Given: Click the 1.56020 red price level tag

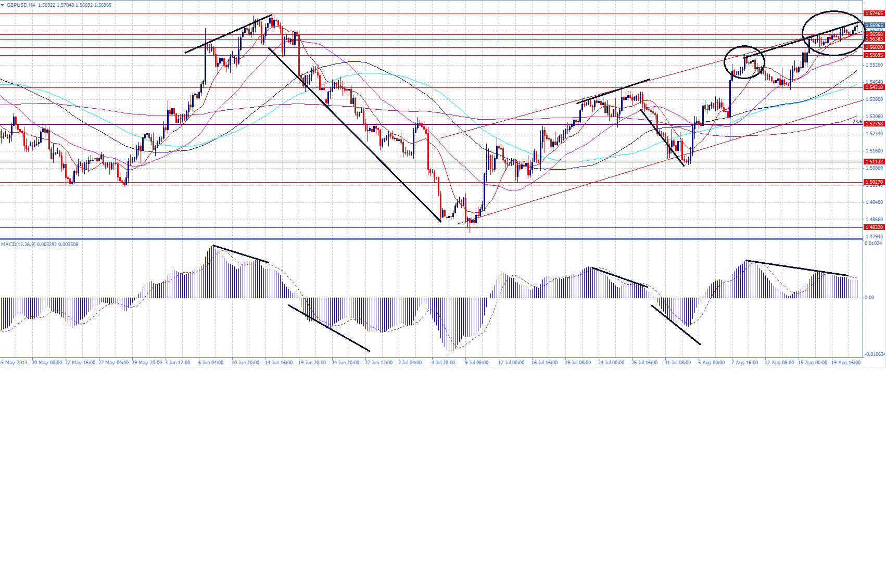Looking at the screenshot, I should [x=874, y=47].
